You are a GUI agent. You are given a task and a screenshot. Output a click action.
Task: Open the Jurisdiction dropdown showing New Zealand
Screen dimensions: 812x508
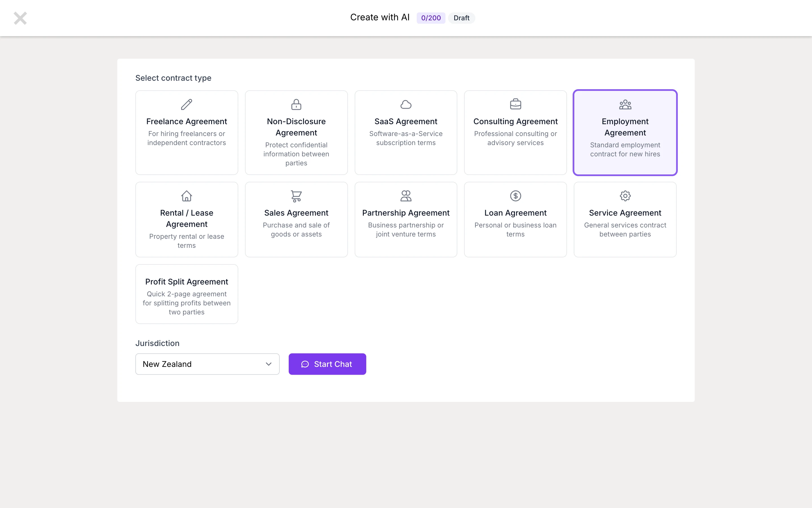click(207, 364)
